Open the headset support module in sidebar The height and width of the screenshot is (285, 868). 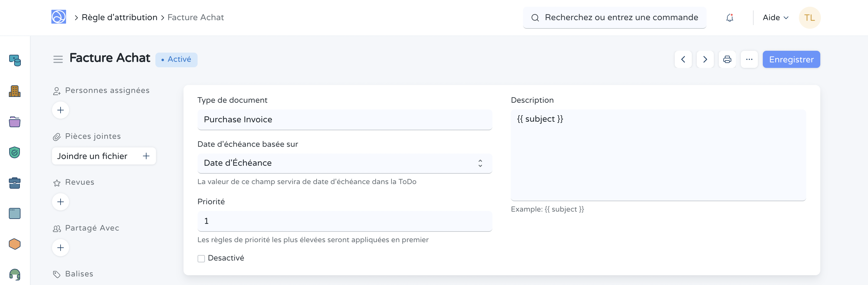(x=14, y=275)
